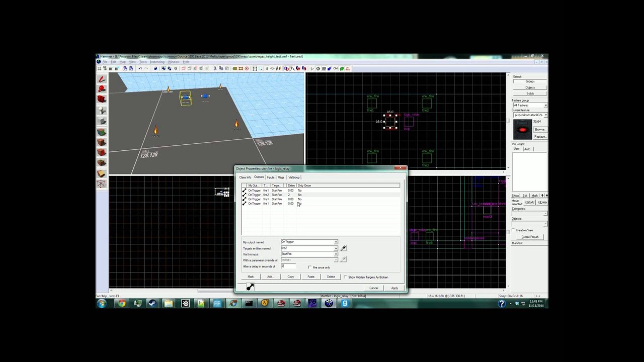Click the Browse... texture button
644x362 pixels.
click(x=539, y=130)
